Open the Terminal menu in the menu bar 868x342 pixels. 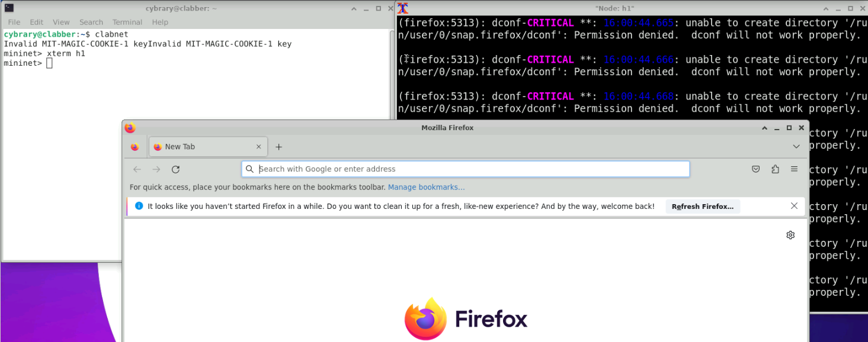[127, 22]
